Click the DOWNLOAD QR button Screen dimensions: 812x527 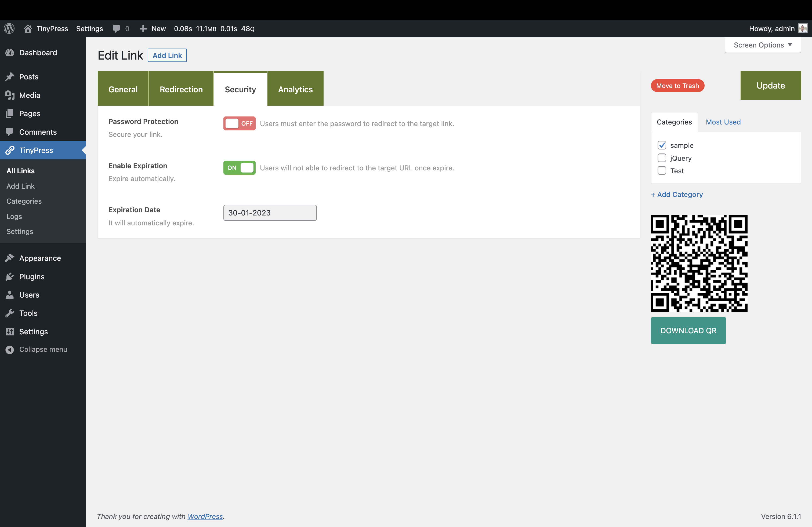click(x=688, y=330)
